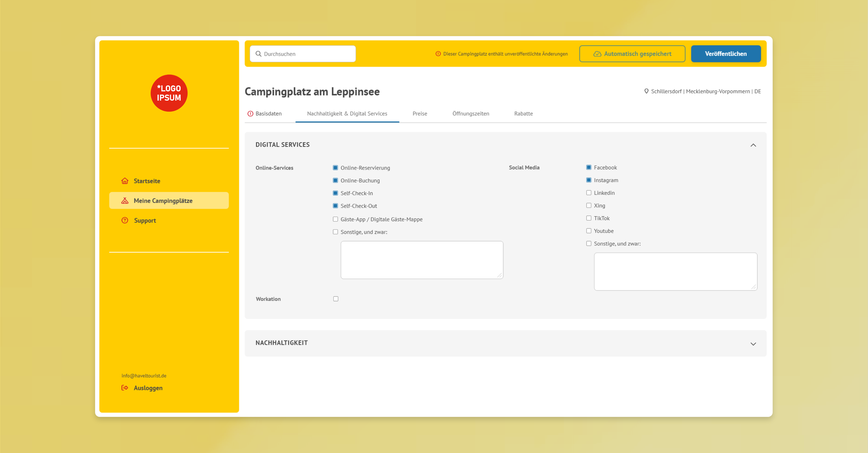This screenshot has width=868, height=453.
Task: Enable the TikTok checkbox
Action: [x=589, y=218]
